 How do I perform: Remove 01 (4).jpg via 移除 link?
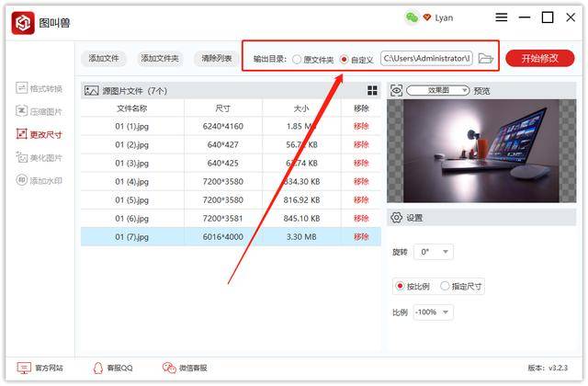pos(361,182)
